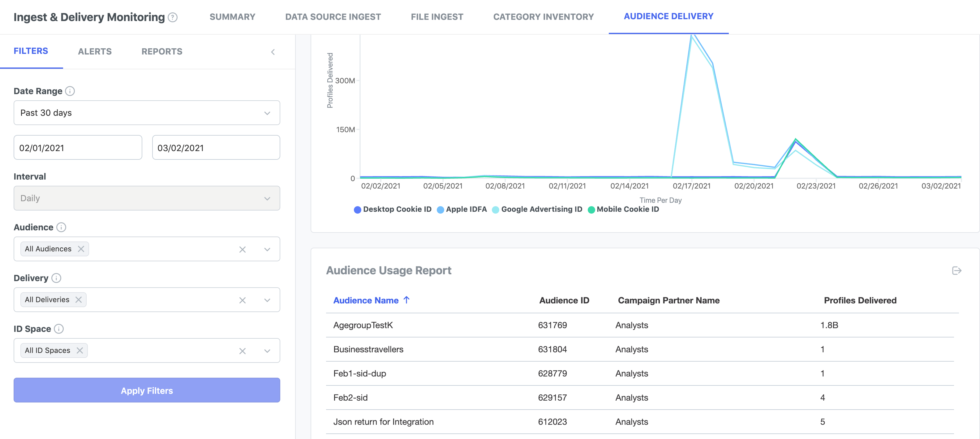Open the Past 30 days dropdown

(147, 113)
